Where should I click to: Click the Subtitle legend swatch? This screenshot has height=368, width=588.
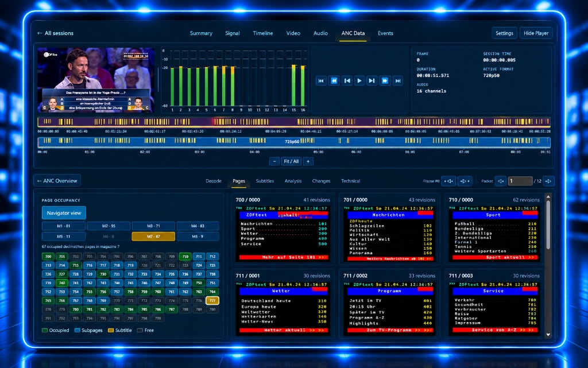coord(111,331)
